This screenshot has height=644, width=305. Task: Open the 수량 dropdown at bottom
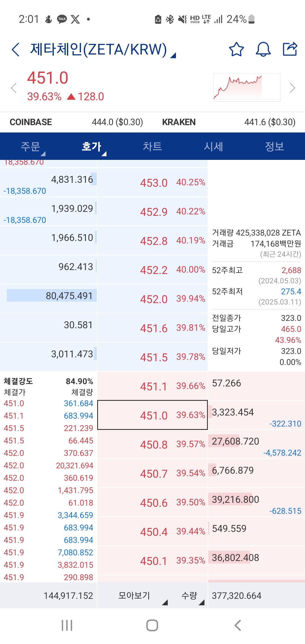[x=192, y=596]
